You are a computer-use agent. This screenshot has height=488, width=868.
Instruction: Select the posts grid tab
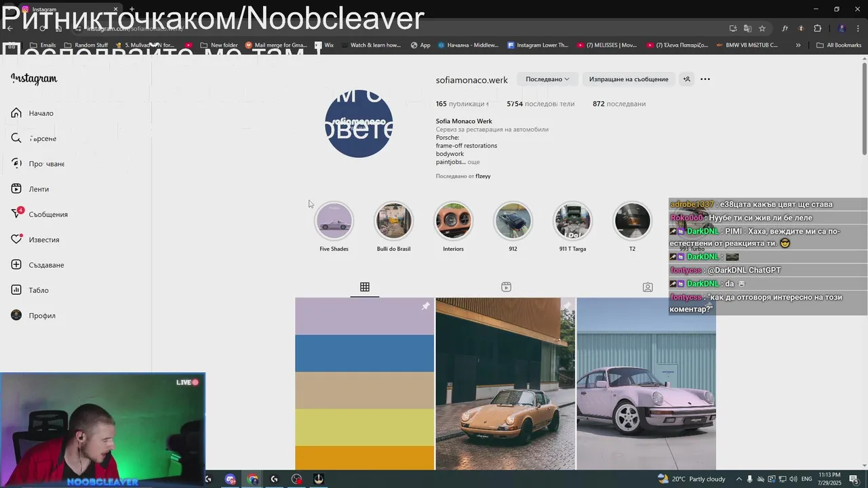(x=365, y=287)
